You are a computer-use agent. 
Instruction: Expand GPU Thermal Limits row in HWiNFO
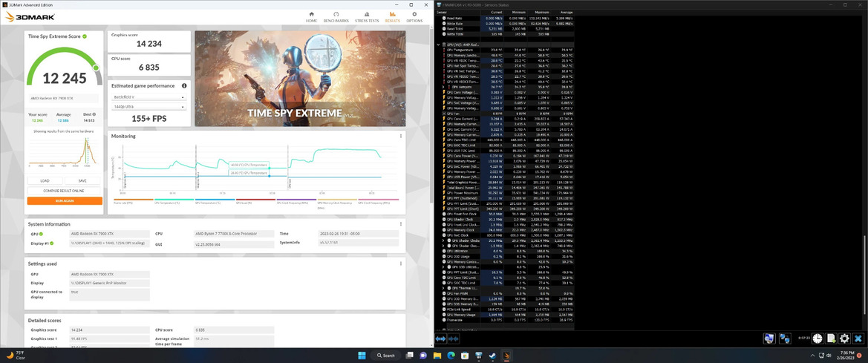[443, 288]
